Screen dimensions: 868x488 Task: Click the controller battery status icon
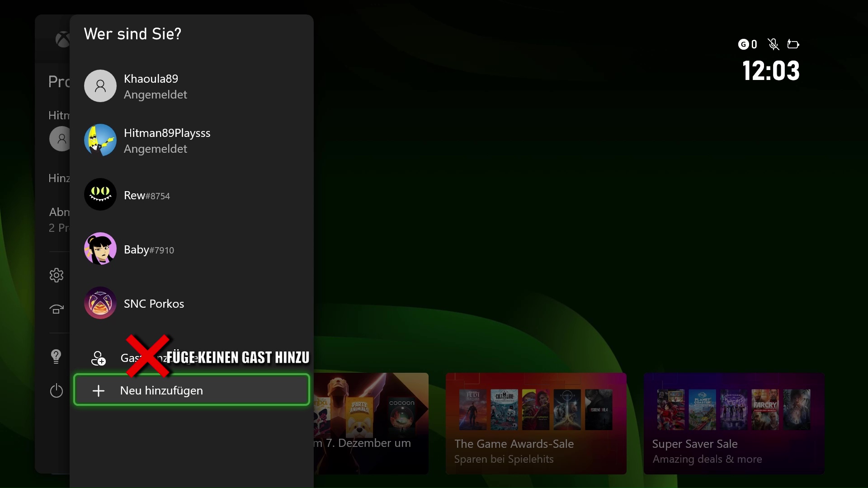pos(793,44)
